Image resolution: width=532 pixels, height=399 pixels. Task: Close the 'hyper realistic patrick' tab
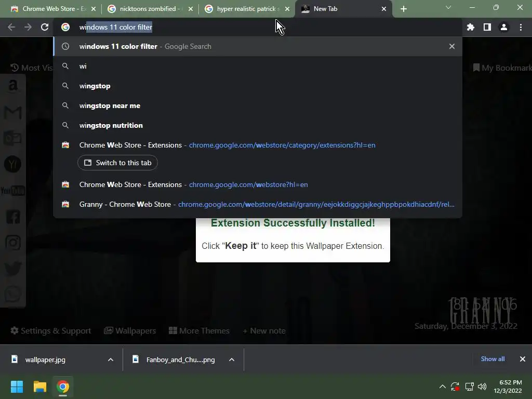click(287, 9)
